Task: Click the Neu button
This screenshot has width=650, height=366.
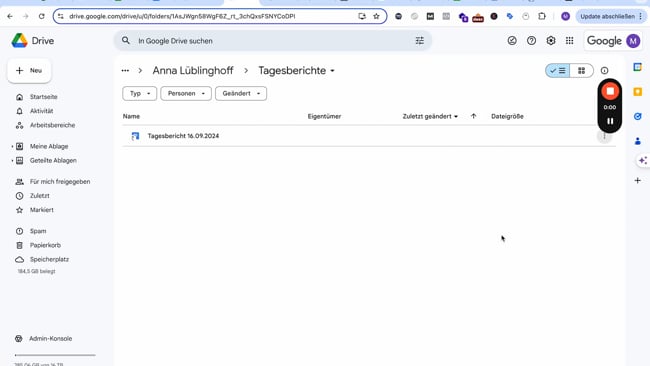Action: (x=29, y=70)
